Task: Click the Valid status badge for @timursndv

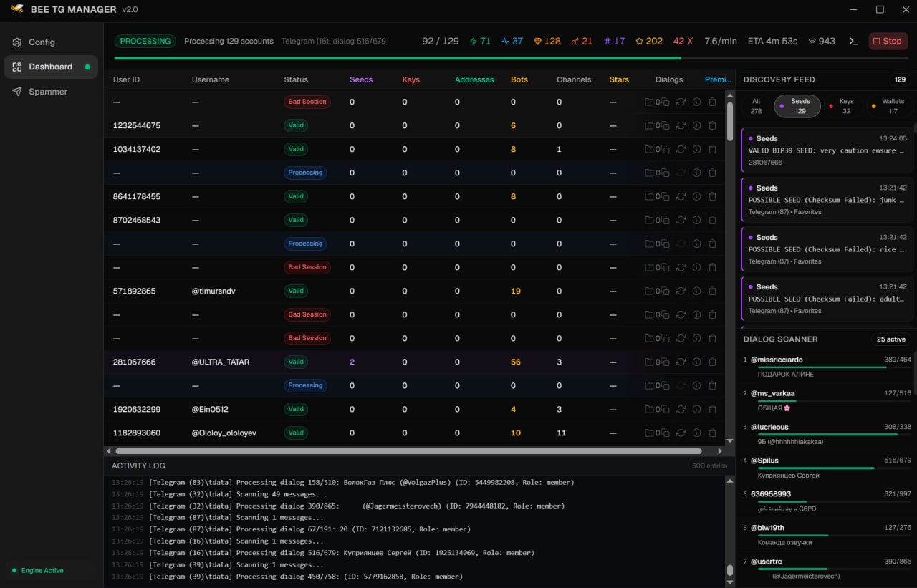Action: [296, 291]
